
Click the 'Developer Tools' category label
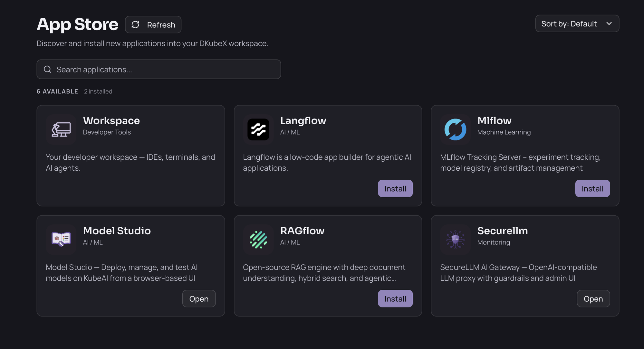pyautogui.click(x=107, y=132)
